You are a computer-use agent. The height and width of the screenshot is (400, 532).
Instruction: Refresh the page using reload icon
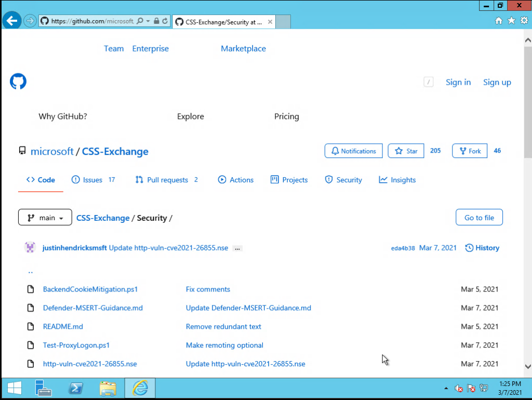click(165, 21)
